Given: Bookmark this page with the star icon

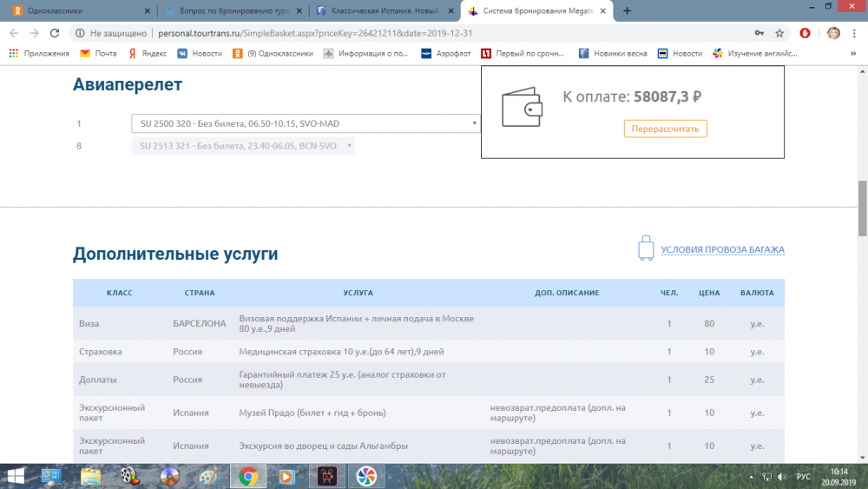Looking at the screenshot, I should coord(780,33).
